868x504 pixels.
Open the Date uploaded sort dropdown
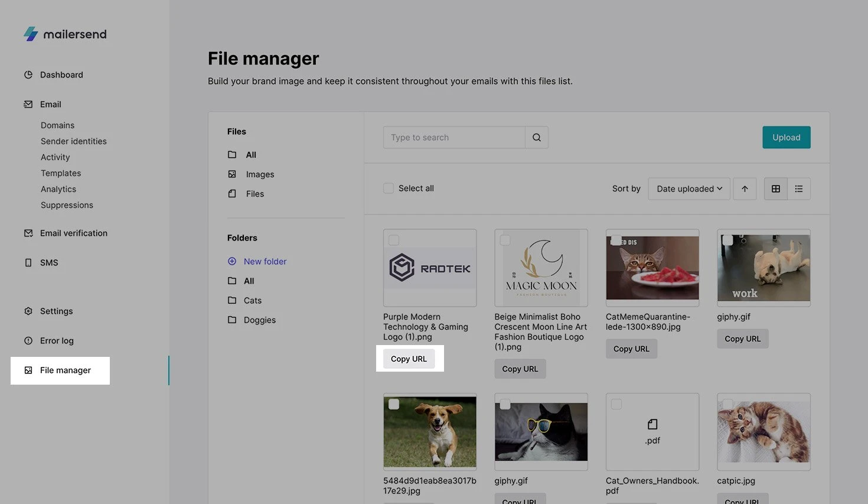click(x=688, y=189)
